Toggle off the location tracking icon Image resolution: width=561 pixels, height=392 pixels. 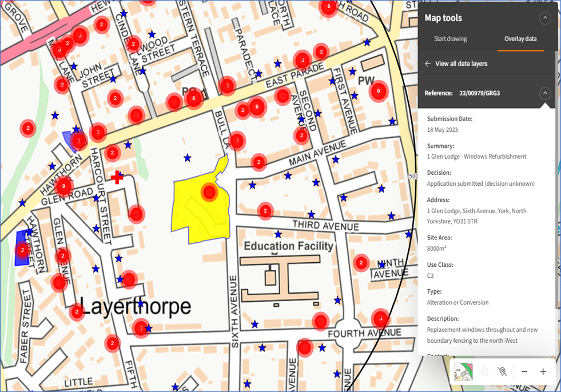point(502,371)
